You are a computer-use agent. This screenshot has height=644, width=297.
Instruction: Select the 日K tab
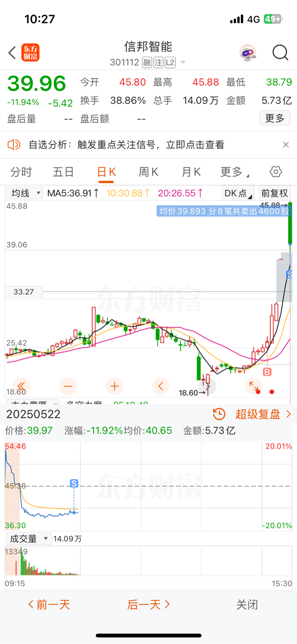106,172
